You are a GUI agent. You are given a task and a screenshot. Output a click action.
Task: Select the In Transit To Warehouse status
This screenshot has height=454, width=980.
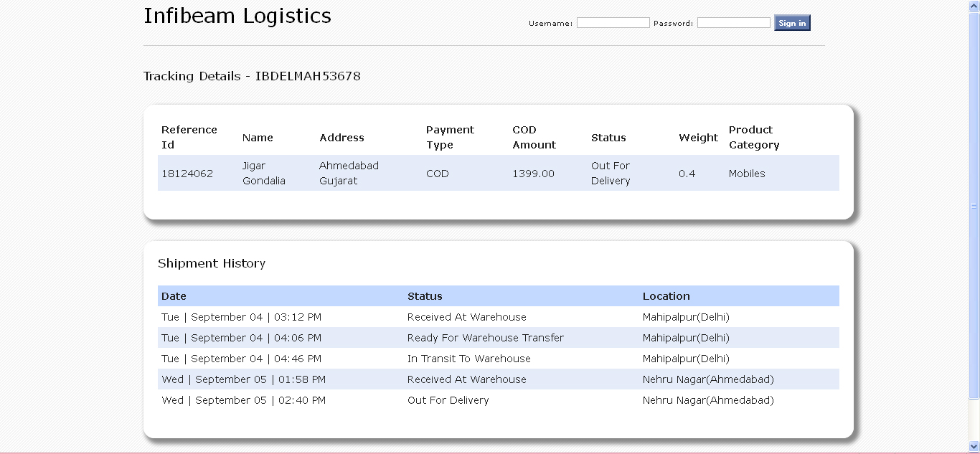pyautogui.click(x=468, y=359)
